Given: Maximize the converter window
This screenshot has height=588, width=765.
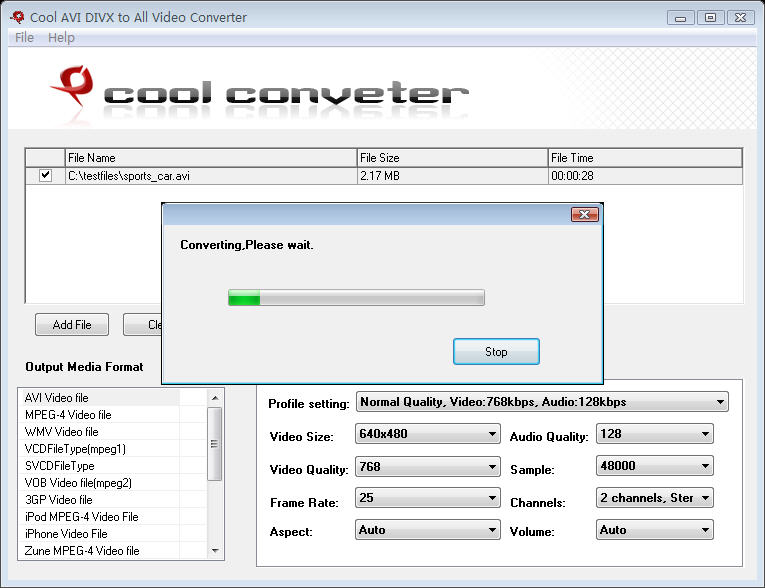Looking at the screenshot, I should 711,18.
